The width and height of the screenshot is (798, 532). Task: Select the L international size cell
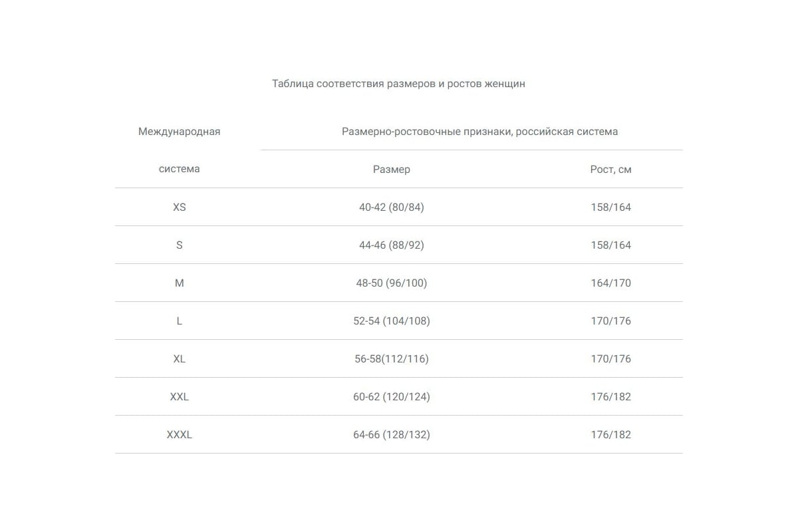(179, 321)
